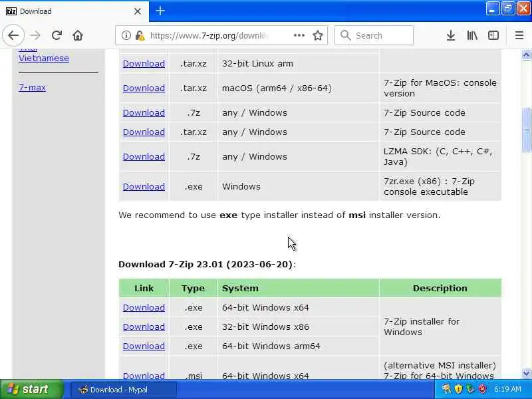
Task: Download 23.01 64-bit Windows x64 msi
Action: point(144,376)
